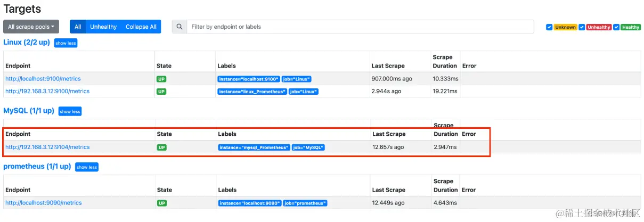
Task: Click the job="MySQL" label badge
Action: point(308,147)
